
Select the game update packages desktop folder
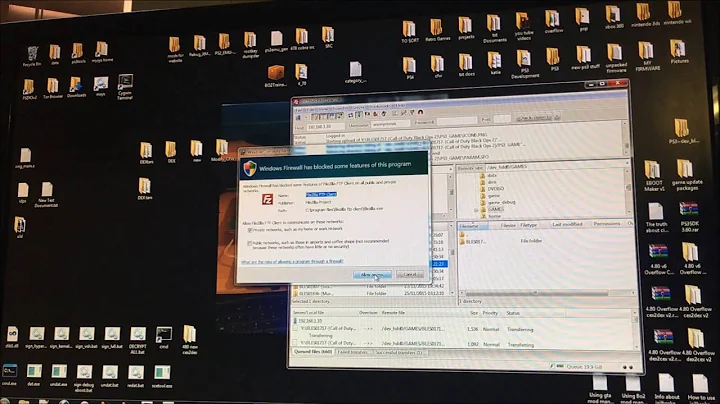coord(686,175)
